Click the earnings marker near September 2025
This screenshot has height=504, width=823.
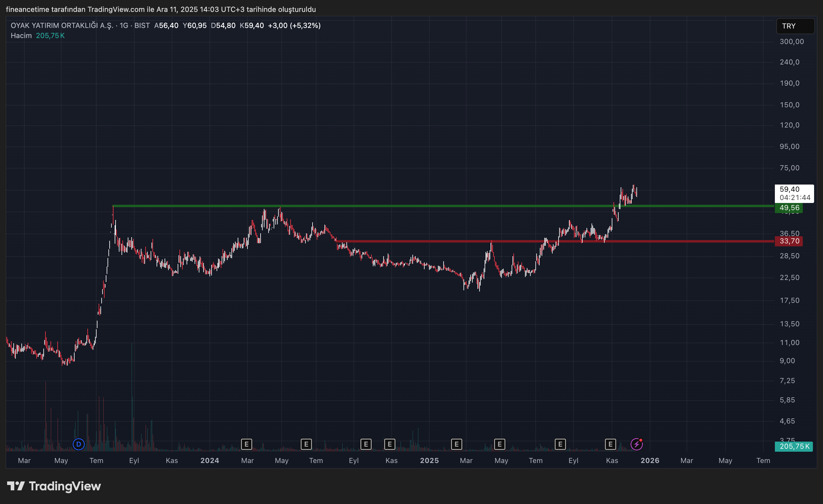click(x=560, y=444)
